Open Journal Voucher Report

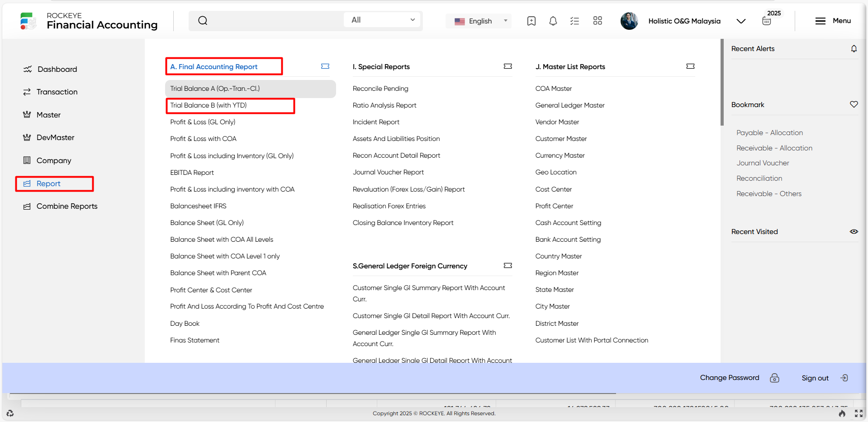pos(388,172)
